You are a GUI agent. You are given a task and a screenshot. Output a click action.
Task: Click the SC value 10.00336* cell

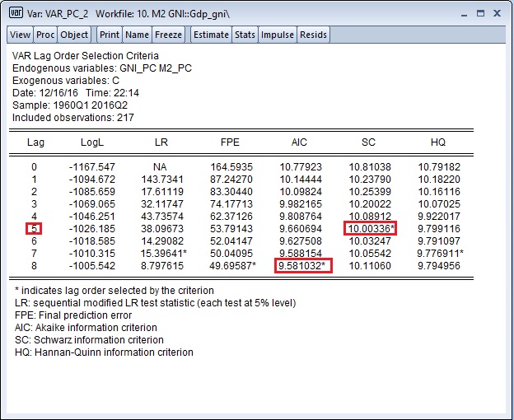[372, 229]
